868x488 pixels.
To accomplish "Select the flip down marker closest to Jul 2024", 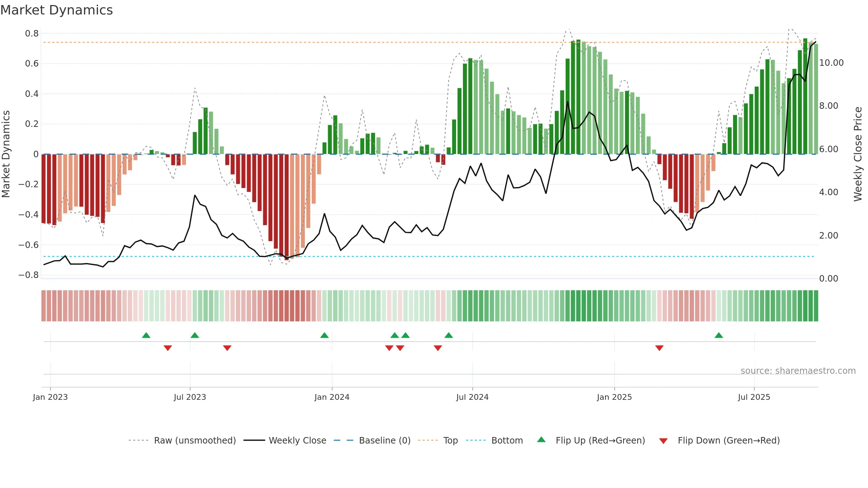I will click(x=438, y=348).
